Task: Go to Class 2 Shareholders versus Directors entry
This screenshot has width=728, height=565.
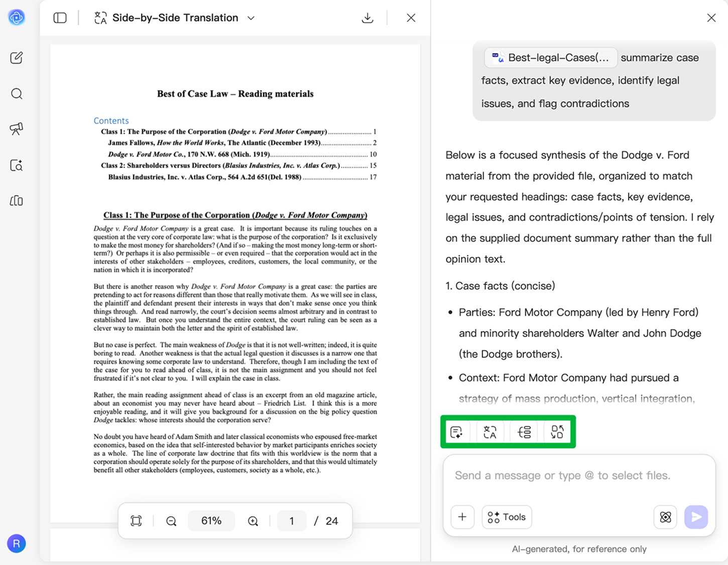Action: pyautogui.click(x=238, y=166)
